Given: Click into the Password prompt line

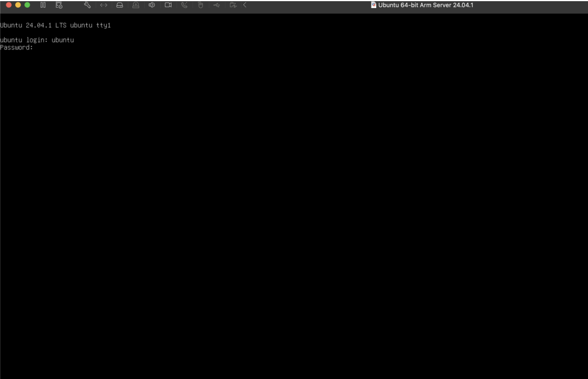Looking at the screenshot, I should [17, 47].
